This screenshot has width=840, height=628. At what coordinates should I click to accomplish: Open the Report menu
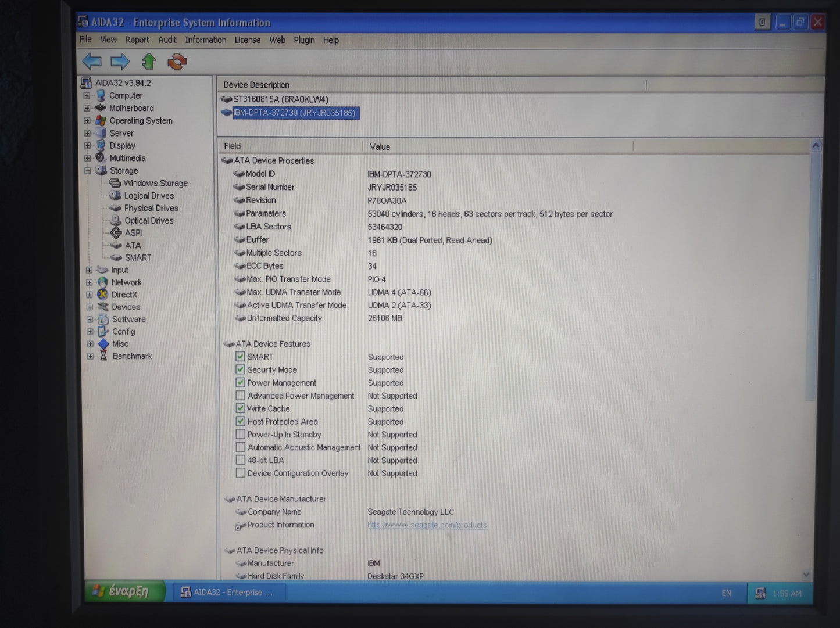[137, 40]
